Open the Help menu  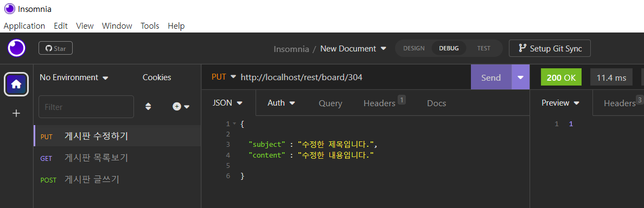(x=176, y=26)
